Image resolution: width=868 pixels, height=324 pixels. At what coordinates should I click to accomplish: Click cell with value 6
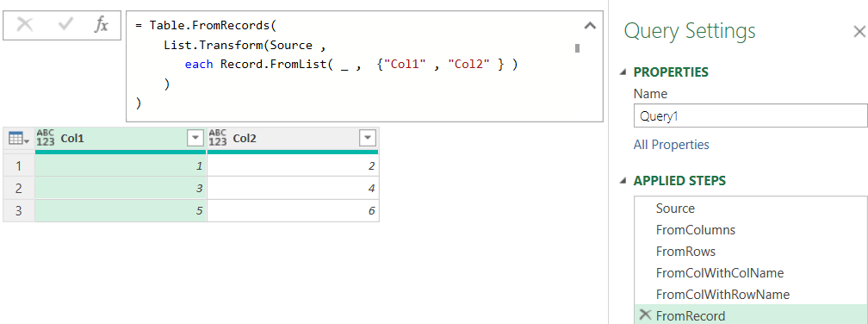(293, 211)
